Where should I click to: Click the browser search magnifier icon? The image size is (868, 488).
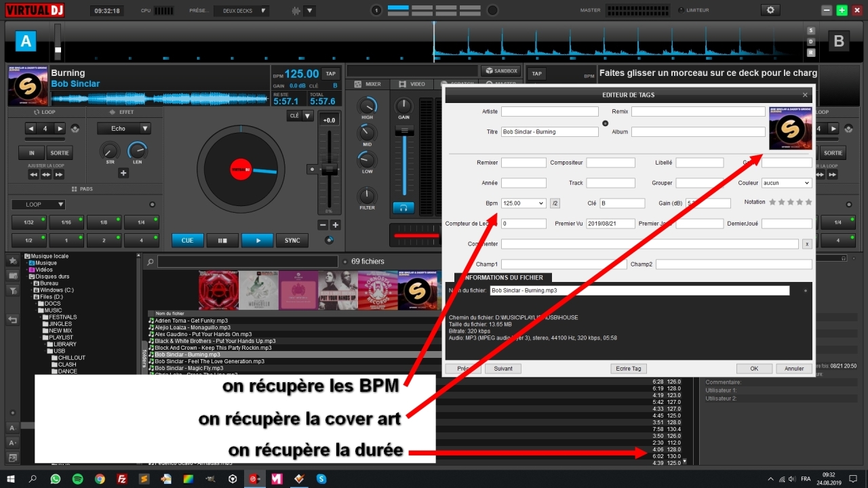coord(151,262)
